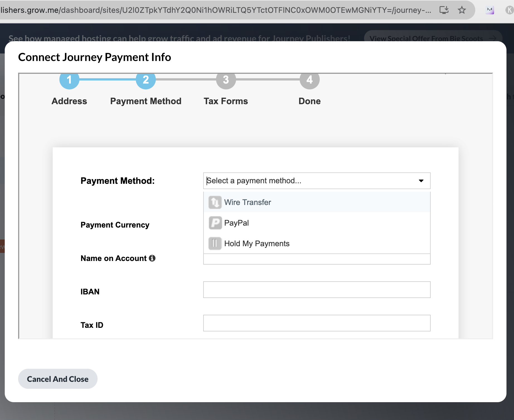Click the Name on Account info icon

(x=152, y=258)
